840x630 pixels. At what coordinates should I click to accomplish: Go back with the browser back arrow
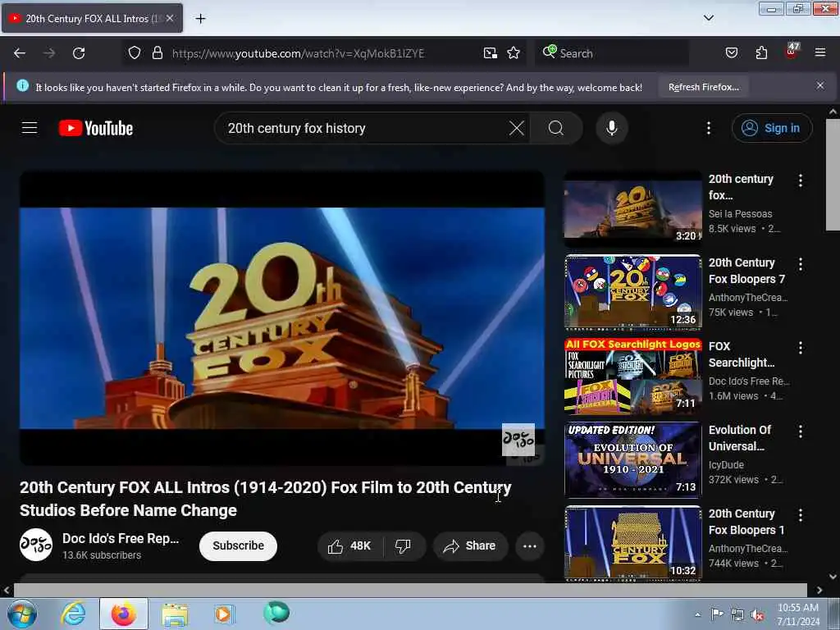[20, 53]
